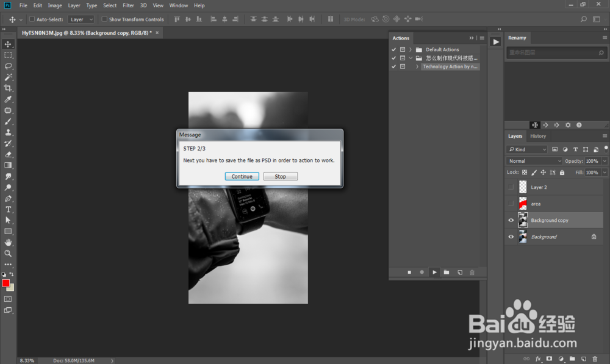Hide the Background copy layer
The height and width of the screenshot is (364, 610).
click(x=511, y=220)
